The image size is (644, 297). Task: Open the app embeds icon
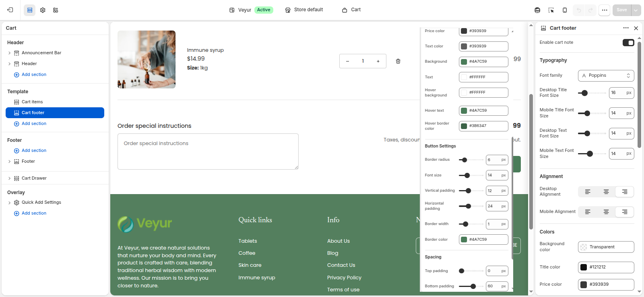coord(56,10)
